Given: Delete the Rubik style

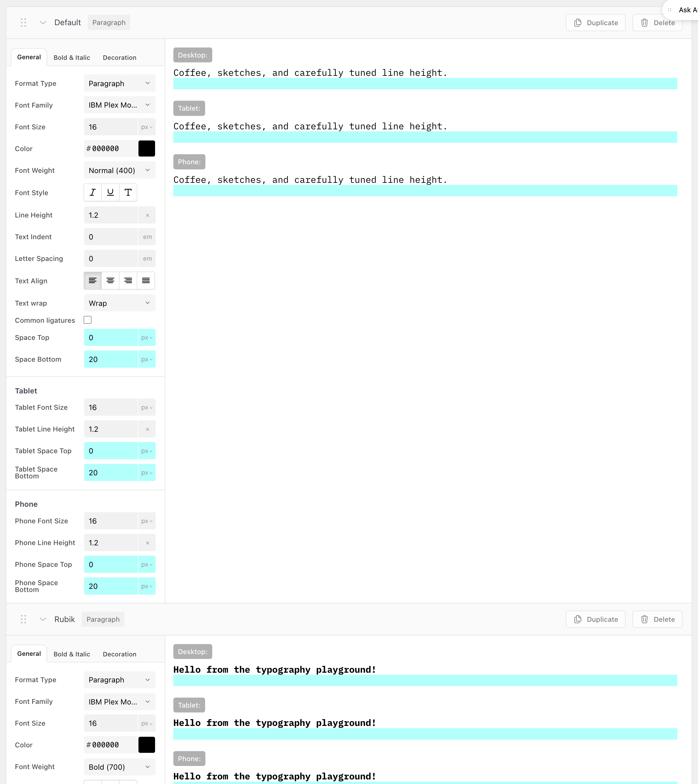Looking at the screenshot, I should [657, 619].
